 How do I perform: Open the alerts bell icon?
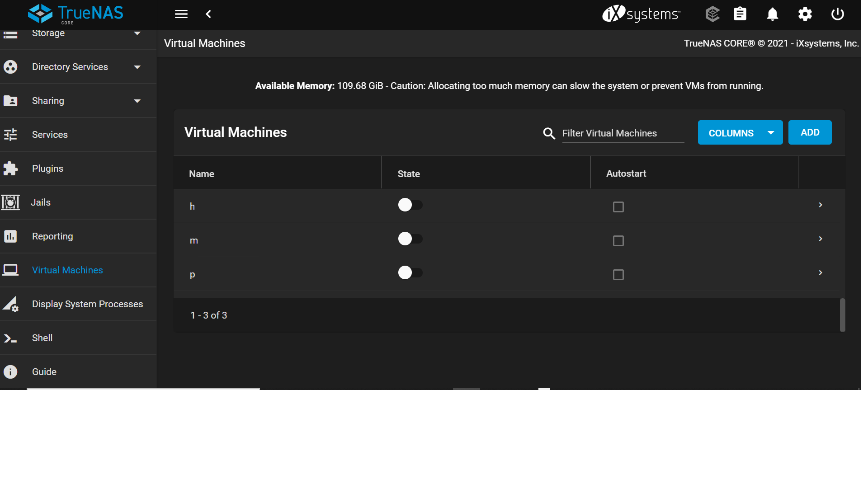(772, 14)
